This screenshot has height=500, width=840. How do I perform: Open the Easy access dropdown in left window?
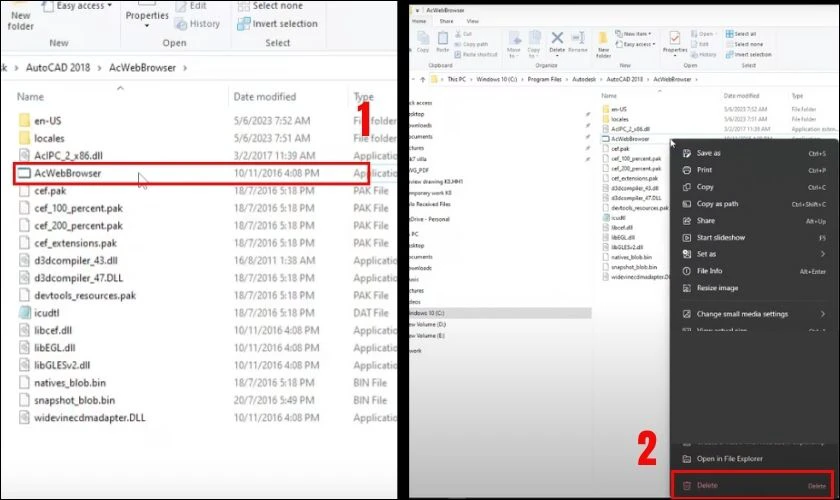coord(78,4)
